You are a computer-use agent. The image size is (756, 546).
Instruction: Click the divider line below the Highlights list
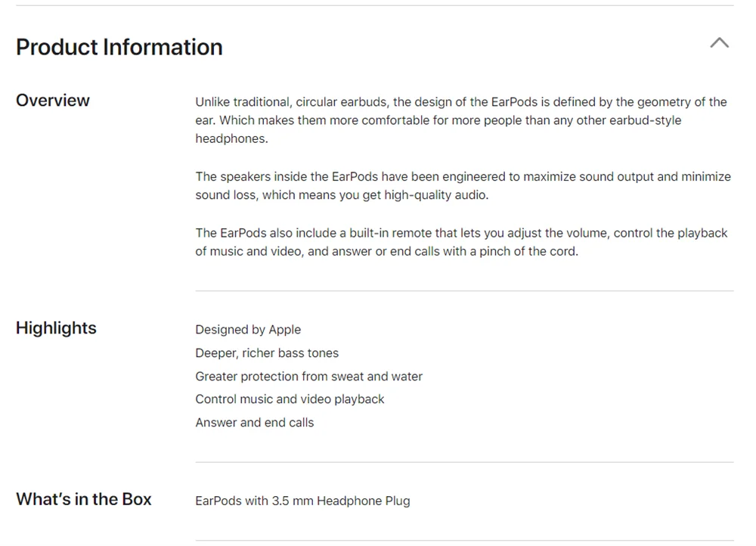(464, 462)
